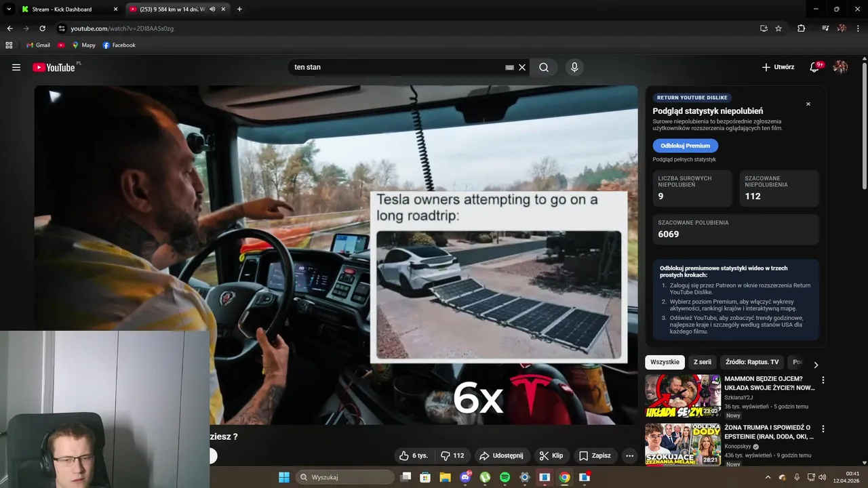Install app or cast icon in address bar
This screenshot has width=868, height=488.
764,28
